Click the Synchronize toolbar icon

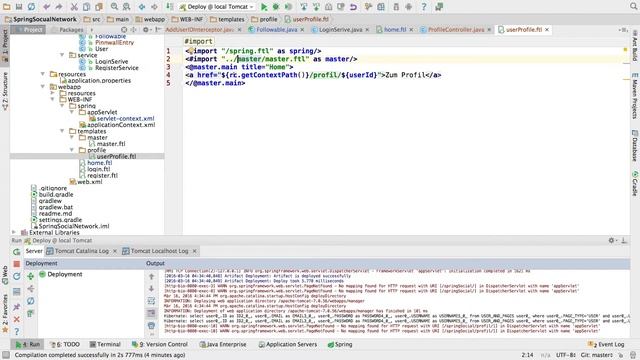(31, 7)
